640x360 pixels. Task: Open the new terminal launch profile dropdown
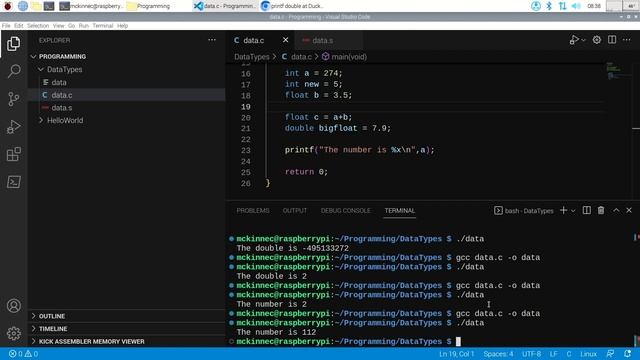click(573, 211)
